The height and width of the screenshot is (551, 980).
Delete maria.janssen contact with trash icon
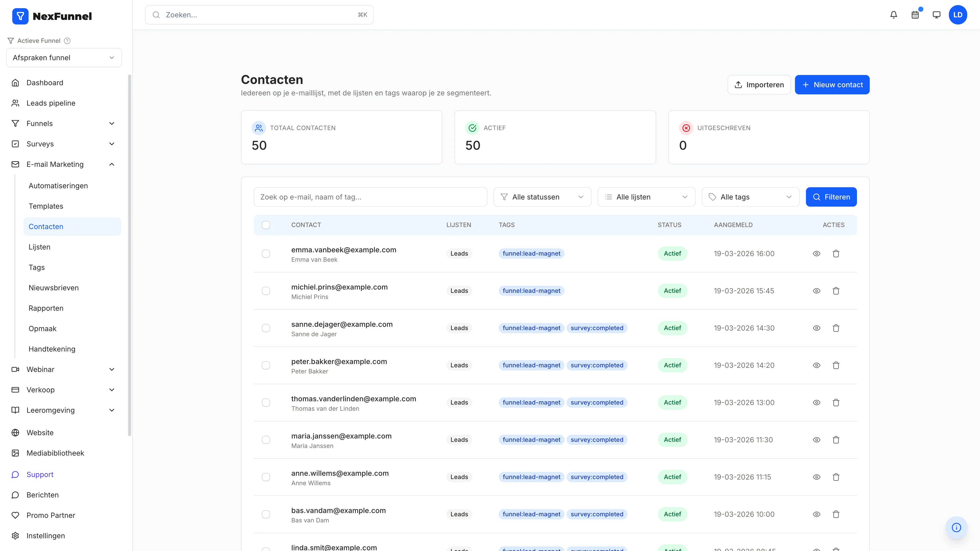click(836, 440)
